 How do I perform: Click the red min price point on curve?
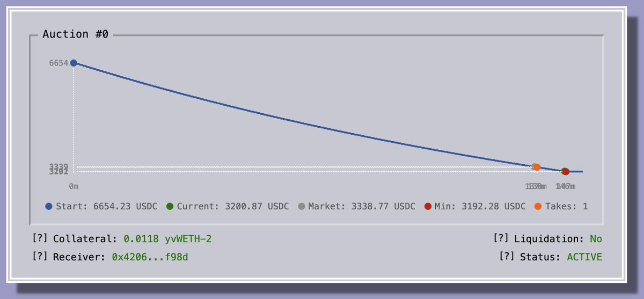566,171
